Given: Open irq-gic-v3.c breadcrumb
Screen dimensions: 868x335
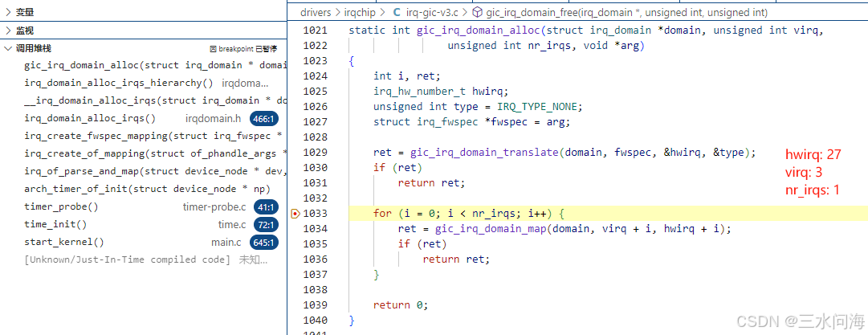Looking at the screenshot, I should tap(430, 12).
